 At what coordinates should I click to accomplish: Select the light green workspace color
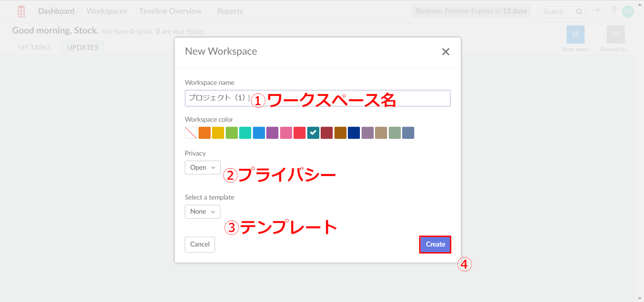click(232, 133)
